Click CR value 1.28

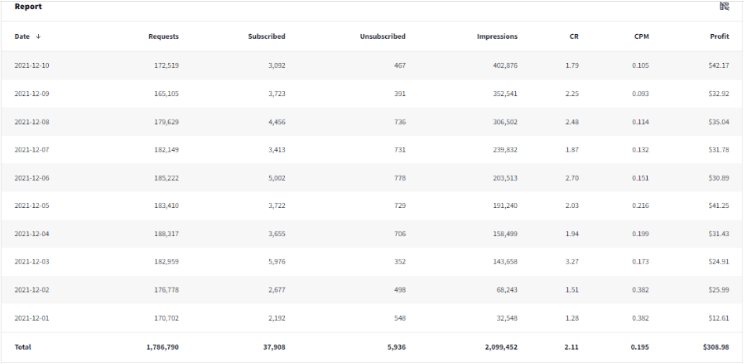click(x=572, y=318)
